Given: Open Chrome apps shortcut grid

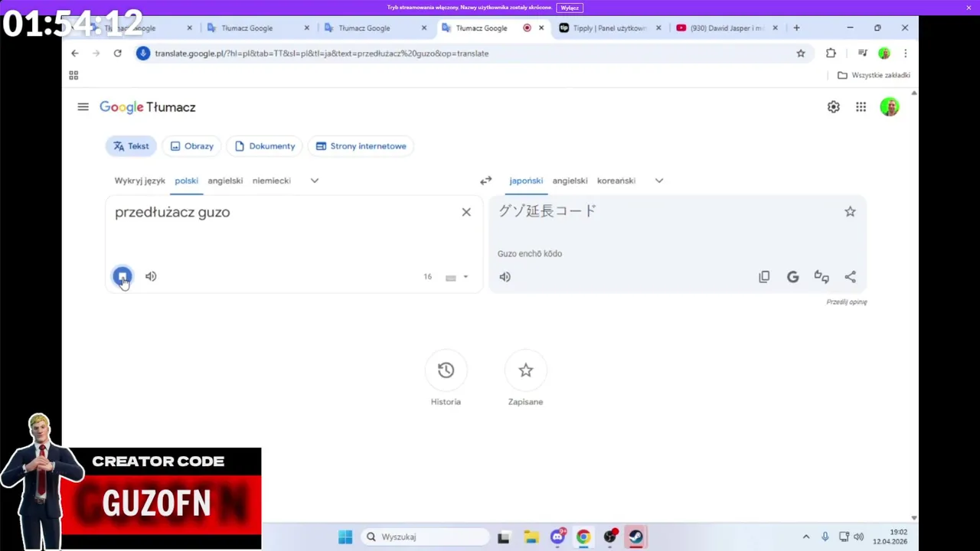Looking at the screenshot, I should point(73,75).
